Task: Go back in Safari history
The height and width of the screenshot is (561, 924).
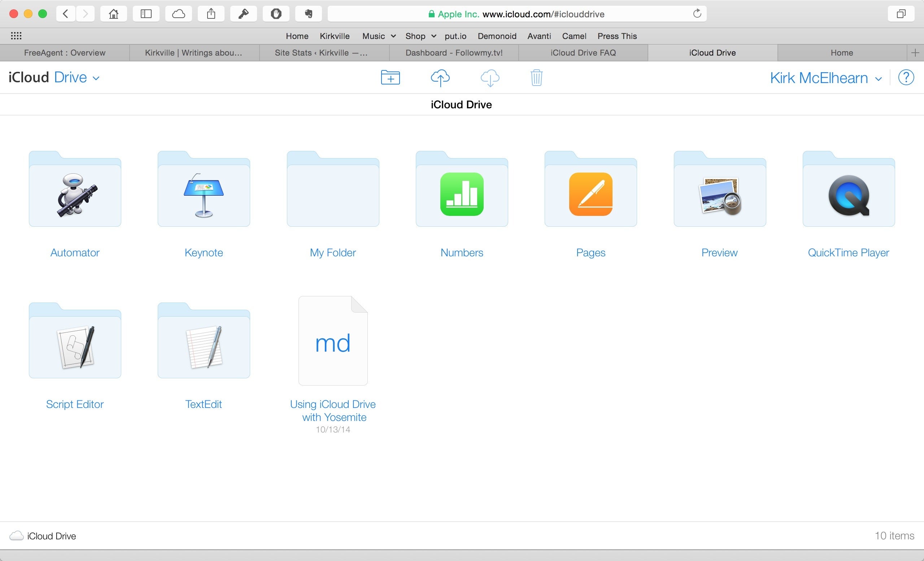Action: 66,14
